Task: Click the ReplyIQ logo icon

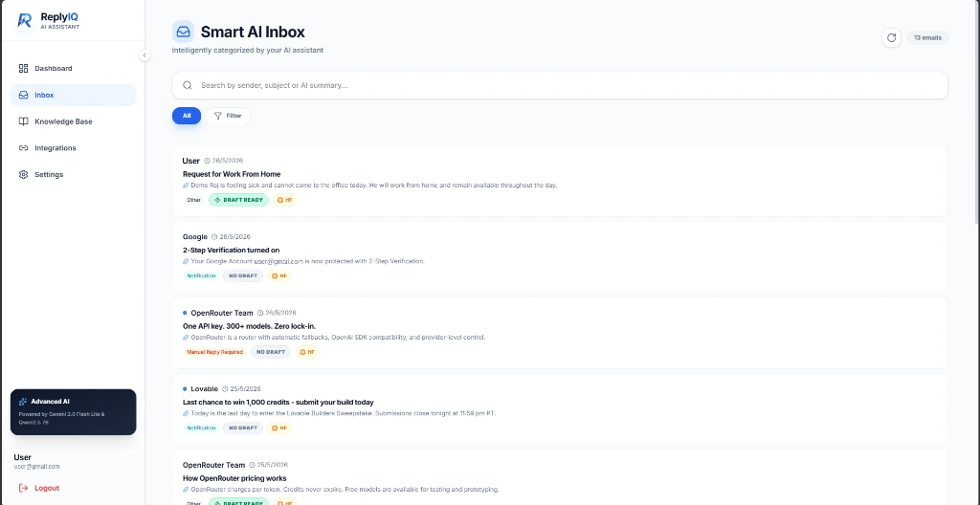Action: coord(24,21)
